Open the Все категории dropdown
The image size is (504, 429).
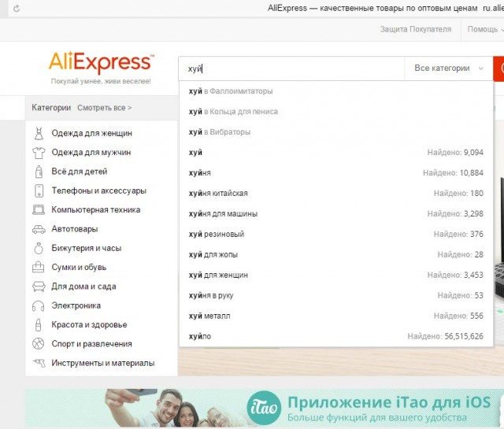(x=448, y=68)
